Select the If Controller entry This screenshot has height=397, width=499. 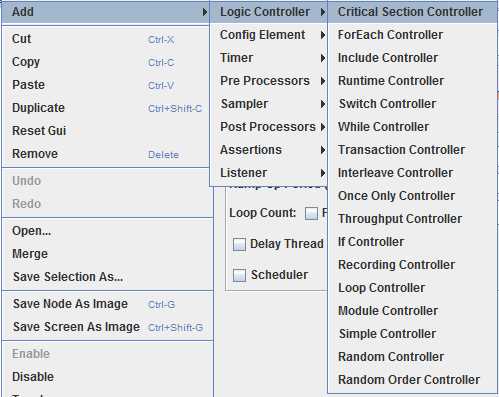click(x=413, y=242)
